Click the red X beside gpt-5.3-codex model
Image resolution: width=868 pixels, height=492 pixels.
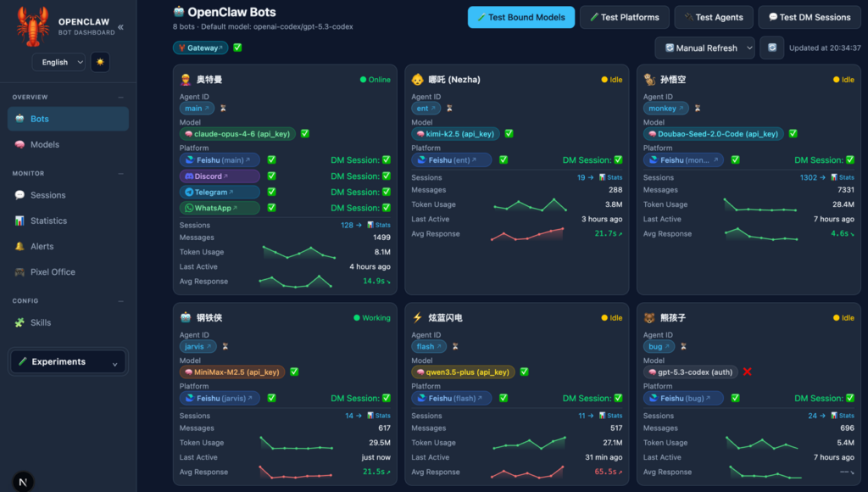[x=747, y=372]
